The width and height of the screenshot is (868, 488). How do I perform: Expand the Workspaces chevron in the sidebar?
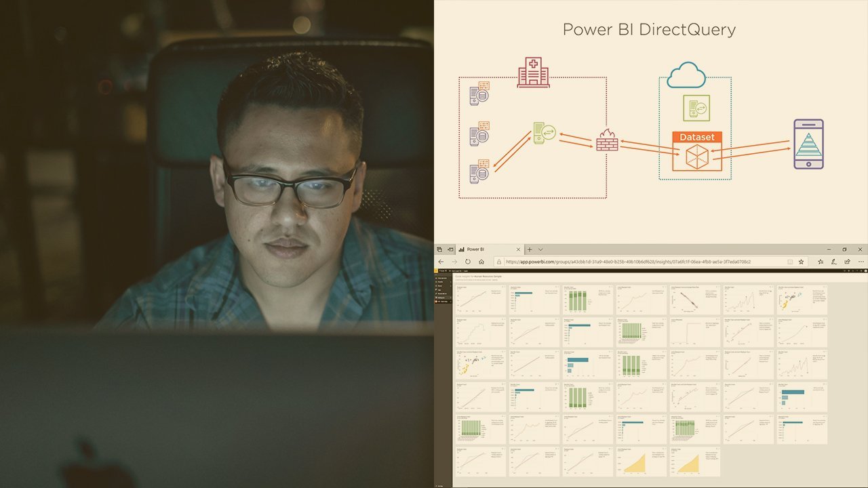point(450,298)
